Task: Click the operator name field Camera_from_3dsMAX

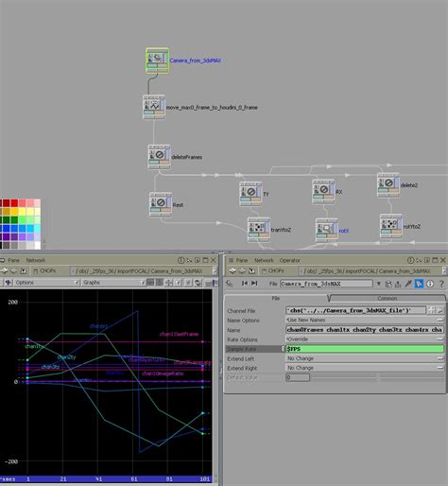Action: click(x=326, y=284)
